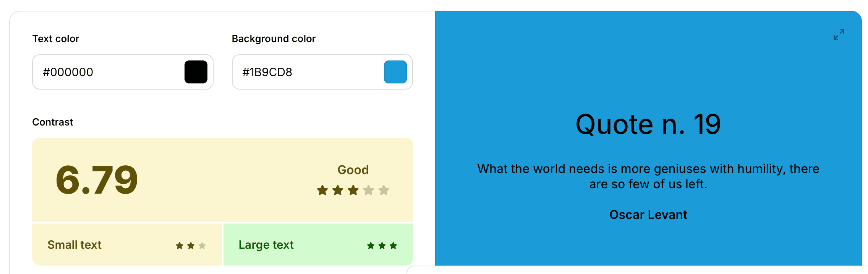Select the Small text result label
The image size is (868, 274).
(x=74, y=245)
